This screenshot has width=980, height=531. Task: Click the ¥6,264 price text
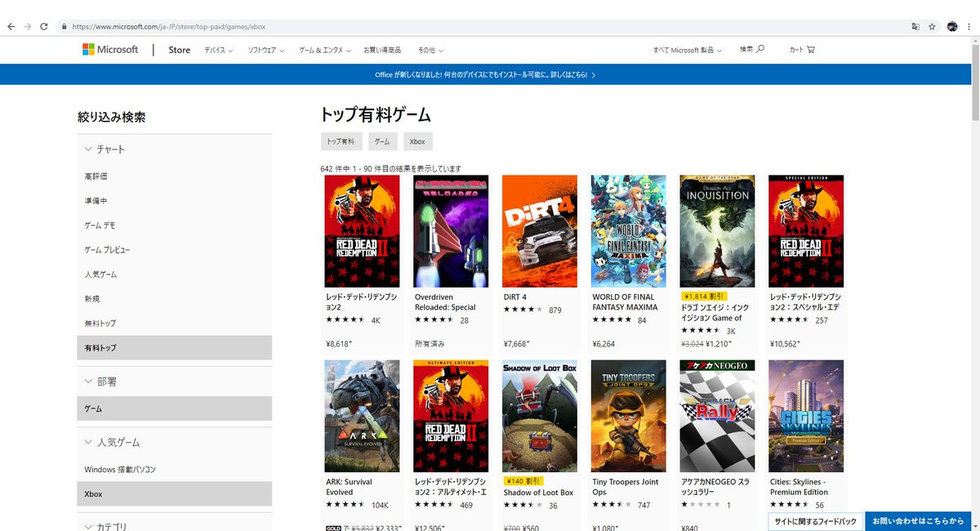604,343
